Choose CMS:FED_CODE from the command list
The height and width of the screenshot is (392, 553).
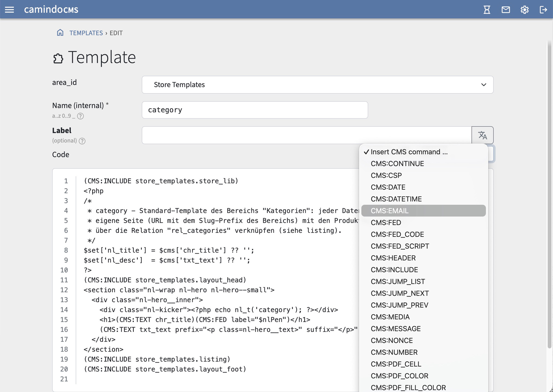pos(423,234)
